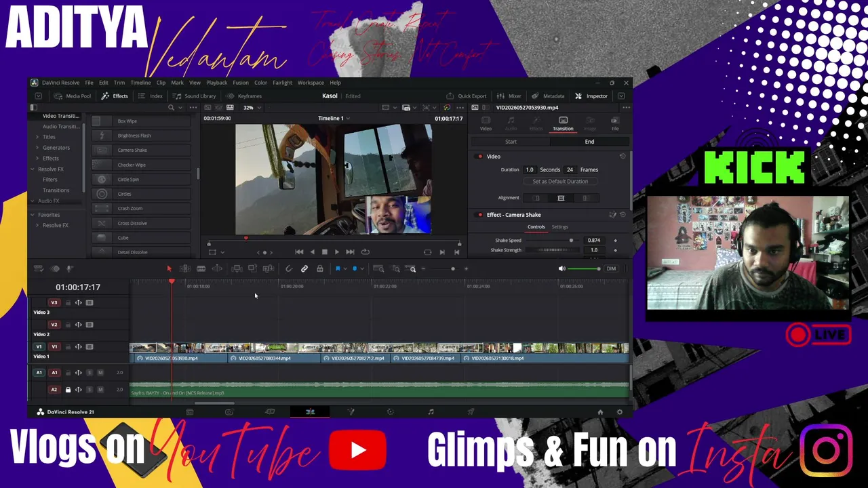Image resolution: width=868 pixels, height=488 pixels.
Task: Open Project Settings gear icon
Action: pyautogui.click(x=619, y=412)
